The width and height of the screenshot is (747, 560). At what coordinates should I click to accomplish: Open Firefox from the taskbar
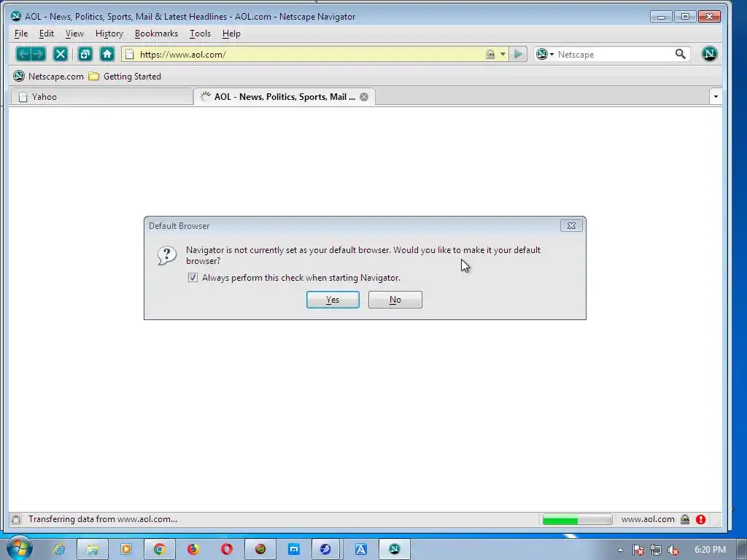pyautogui.click(x=193, y=549)
